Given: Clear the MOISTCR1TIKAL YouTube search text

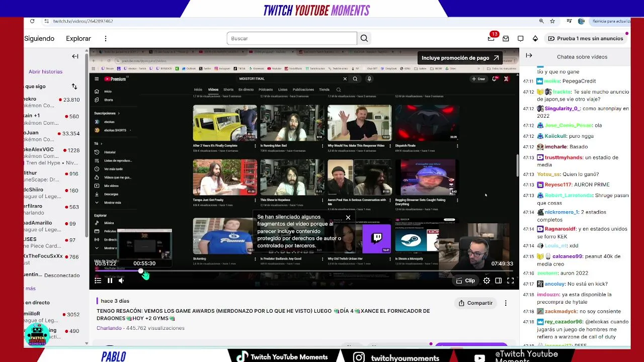Looking at the screenshot, I should 345,79.
